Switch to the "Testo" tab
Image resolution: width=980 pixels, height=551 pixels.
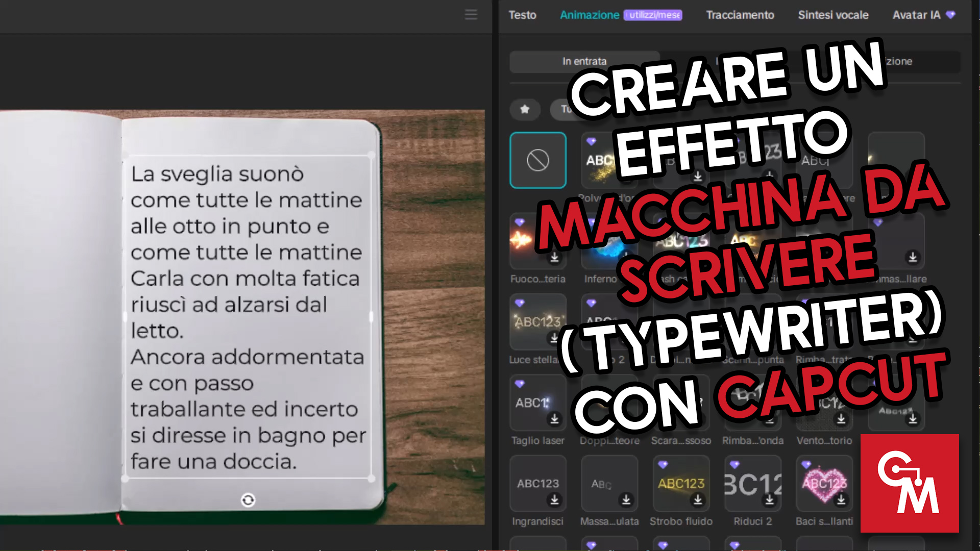522,15
